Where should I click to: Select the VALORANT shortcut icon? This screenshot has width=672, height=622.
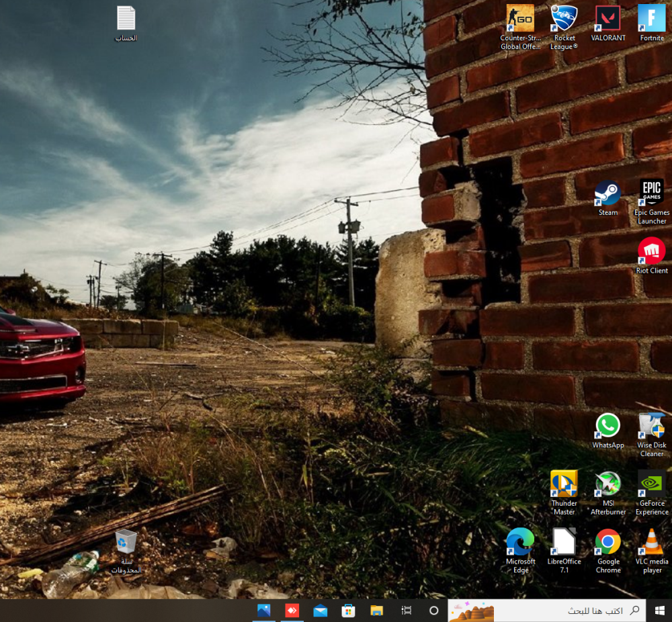tap(607, 19)
